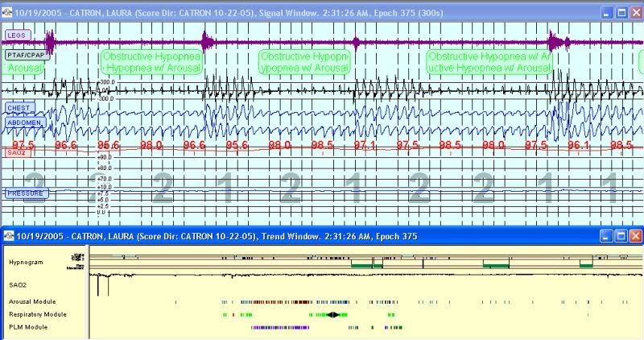
Task: Select the leftmost Obstructive Hypopnea event box
Action: pyautogui.click(x=151, y=63)
